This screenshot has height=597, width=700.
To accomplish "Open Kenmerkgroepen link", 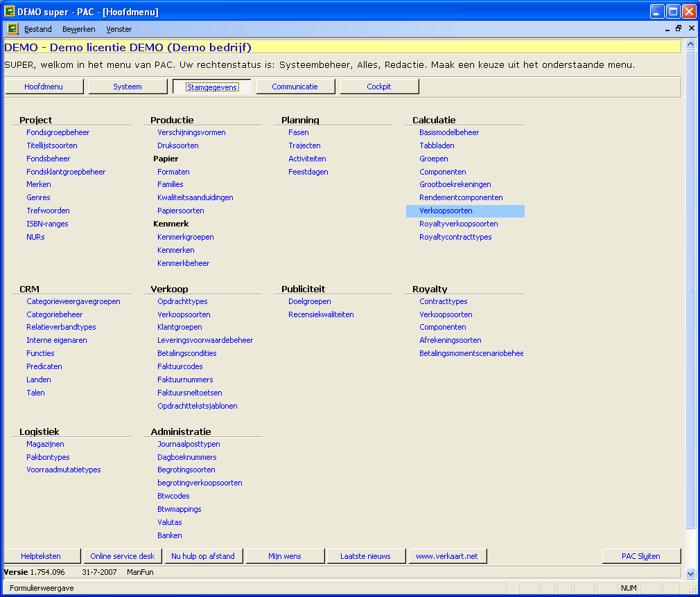I will pyautogui.click(x=186, y=237).
